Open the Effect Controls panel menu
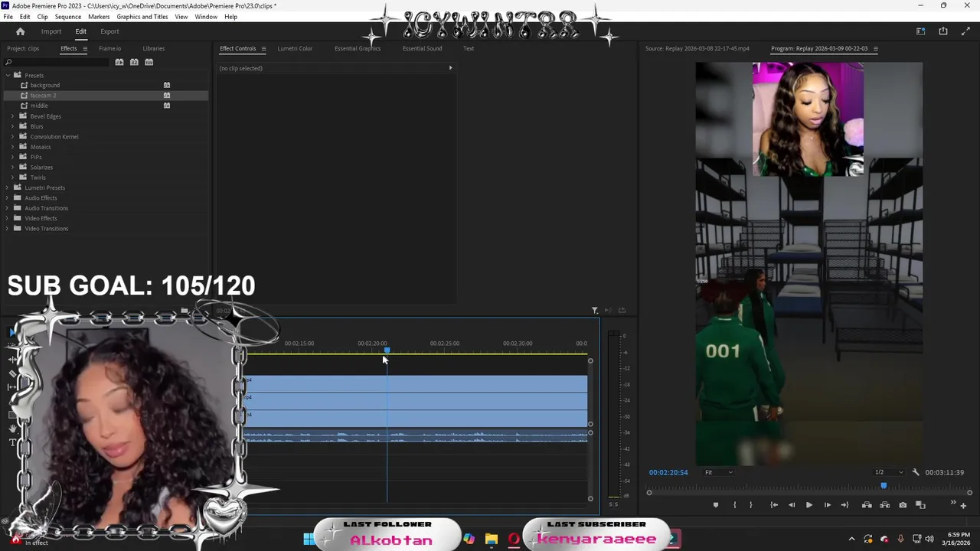980x551 pixels. pyautogui.click(x=263, y=48)
